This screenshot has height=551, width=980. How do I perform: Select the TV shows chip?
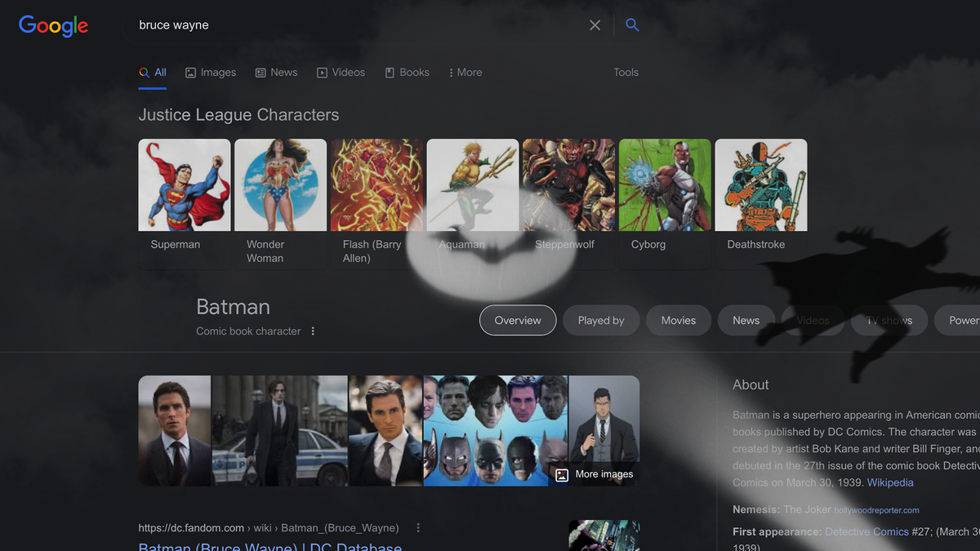tap(889, 321)
